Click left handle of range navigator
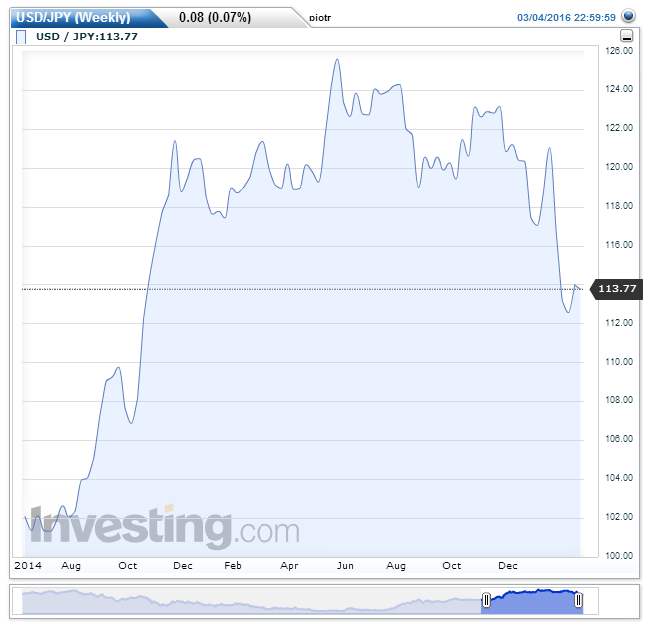 pyautogui.click(x=486, y=599)
